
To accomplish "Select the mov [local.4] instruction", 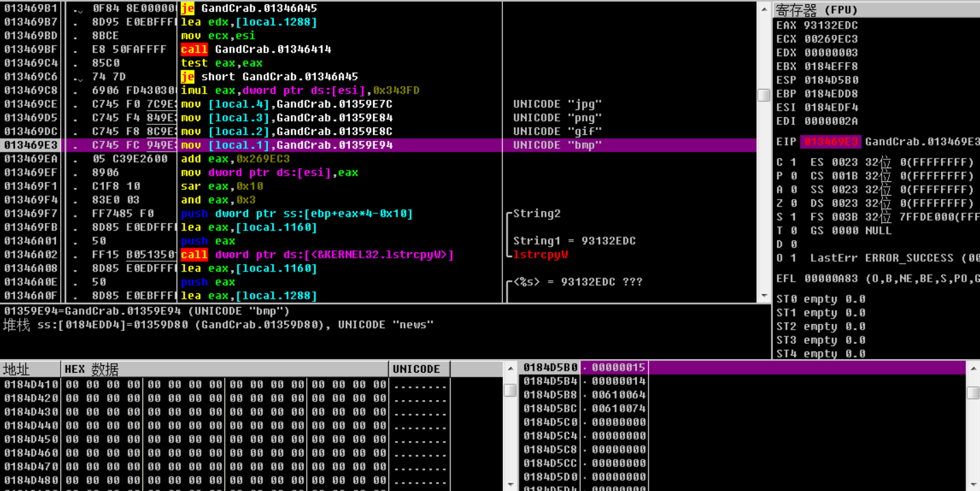I will point(287,104).
